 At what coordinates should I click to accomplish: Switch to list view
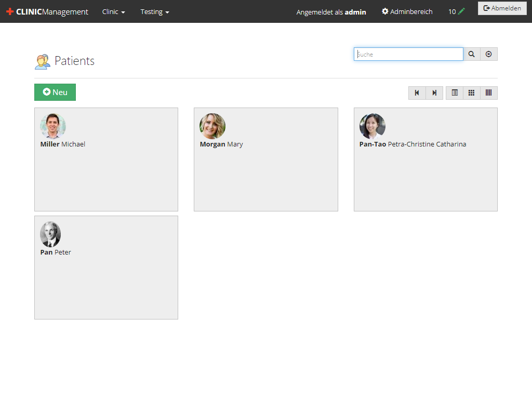(x=455, y=93)
